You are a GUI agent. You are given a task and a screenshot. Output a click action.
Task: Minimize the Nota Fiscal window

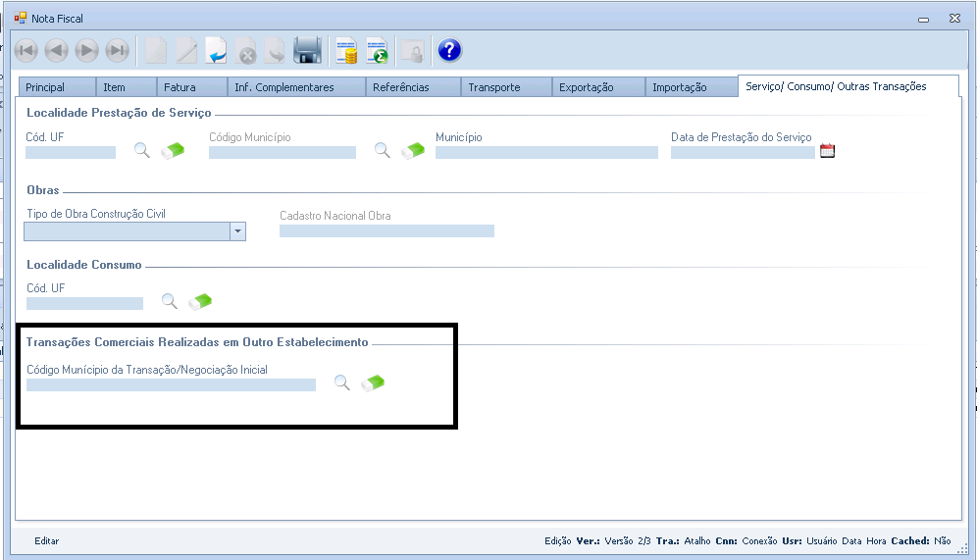click(x=923, y=20)
